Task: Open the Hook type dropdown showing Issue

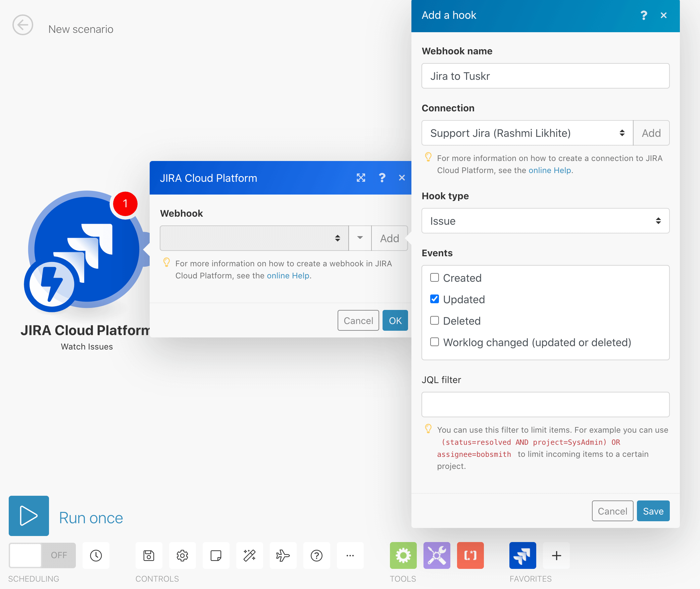Action: 545,221
